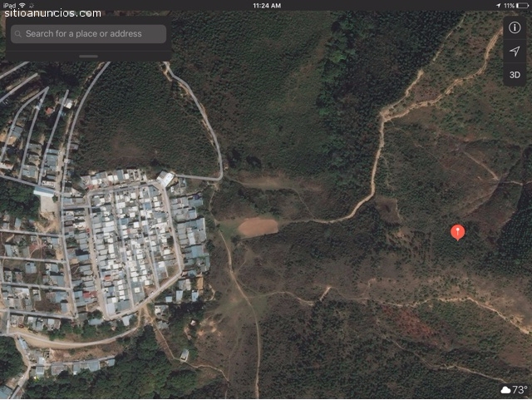This screenshot has height=400, width=532.
Task: Select the large white-roofed building at the neighborhood's corner
Action: [x=165, y=178]
